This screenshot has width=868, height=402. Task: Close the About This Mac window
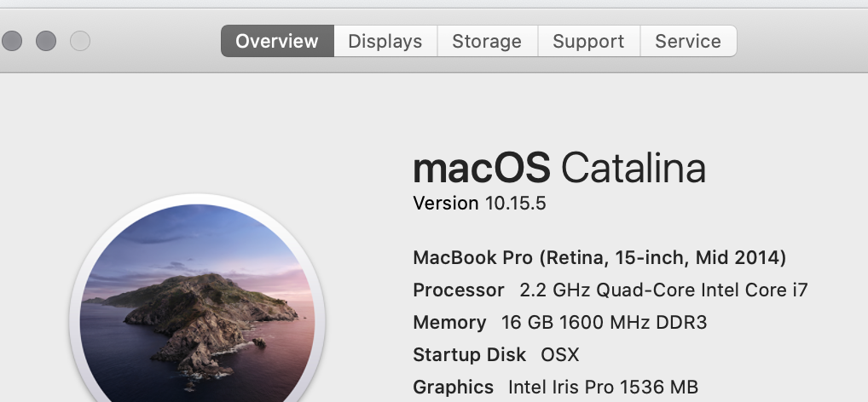pos(12,41)
